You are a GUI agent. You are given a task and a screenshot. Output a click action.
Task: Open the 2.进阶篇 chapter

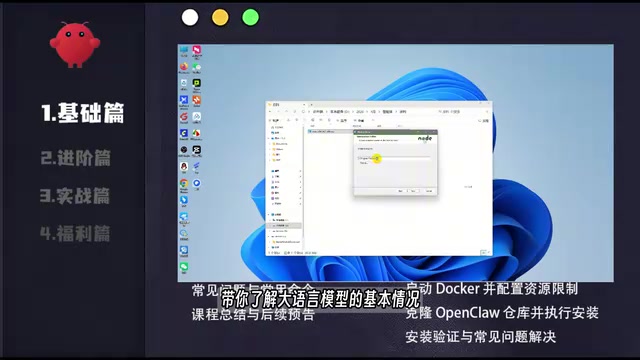coord(76,158)
